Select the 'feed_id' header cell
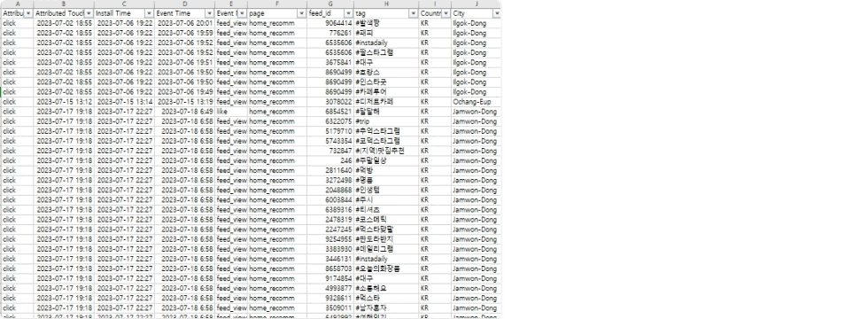Viewport: 868px width, 319px height. coord(330,12)
